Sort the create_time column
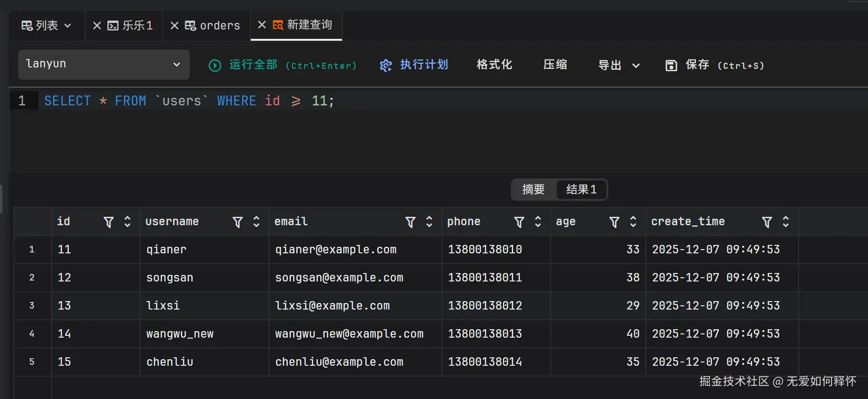This screenshot has height=399, width=868. point(786,222)
